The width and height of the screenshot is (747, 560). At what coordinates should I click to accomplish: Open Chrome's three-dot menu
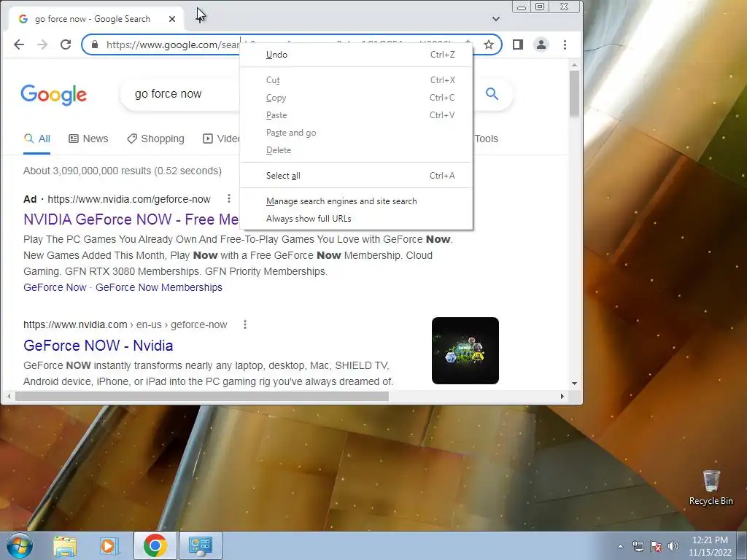(565, 44)
